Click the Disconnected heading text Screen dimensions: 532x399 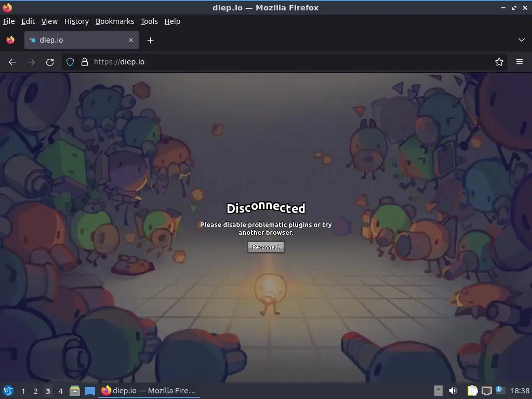click(265, 208)
